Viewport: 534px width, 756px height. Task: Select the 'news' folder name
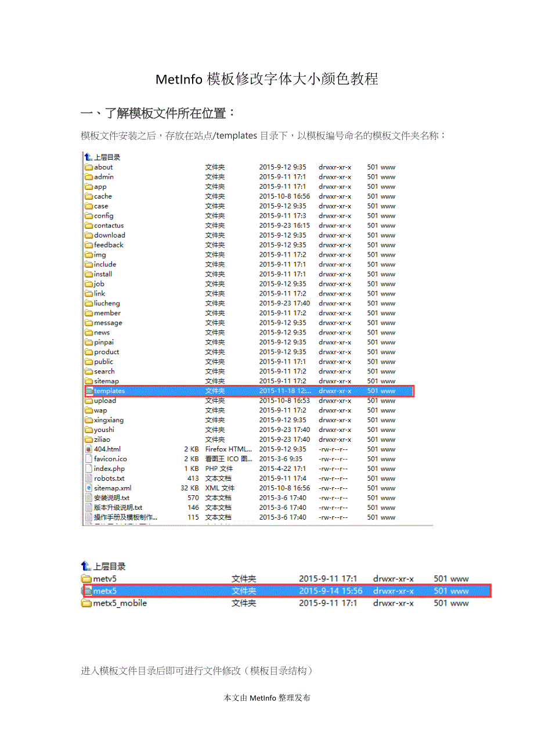tap(102, 333)
